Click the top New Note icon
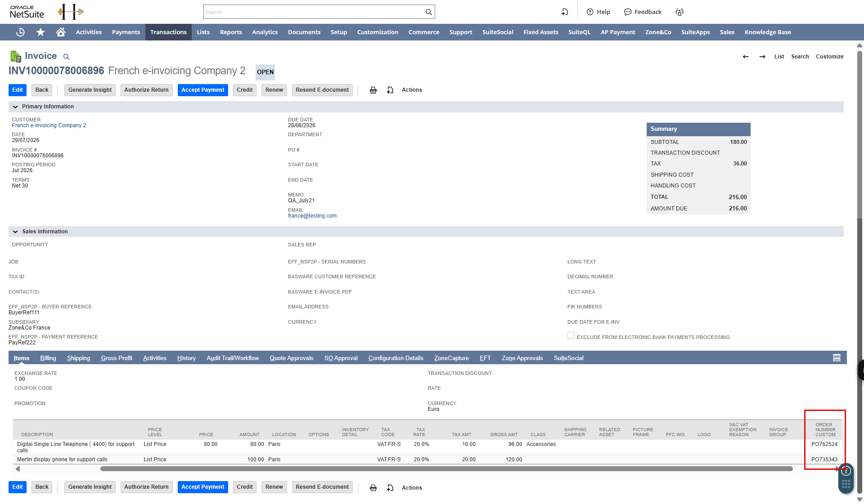The image size is (864, 504). point(390,90)
